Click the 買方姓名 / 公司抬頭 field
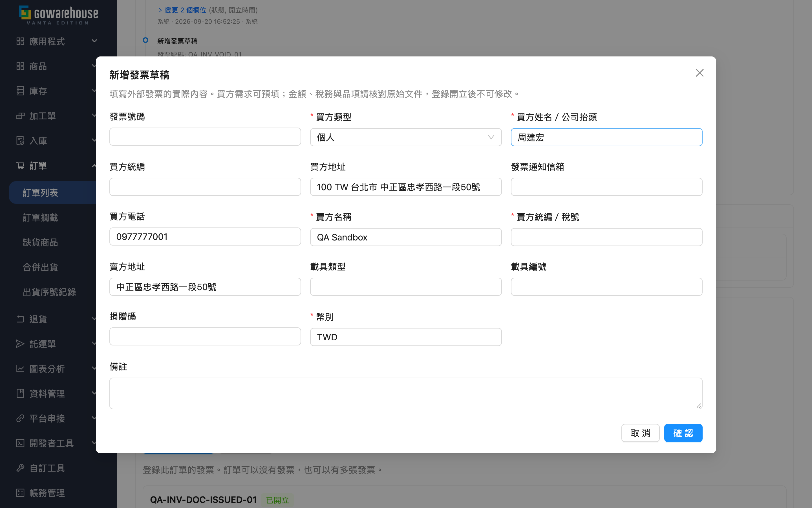The width and height of the screenshot is (812, 508). point(606,137)
